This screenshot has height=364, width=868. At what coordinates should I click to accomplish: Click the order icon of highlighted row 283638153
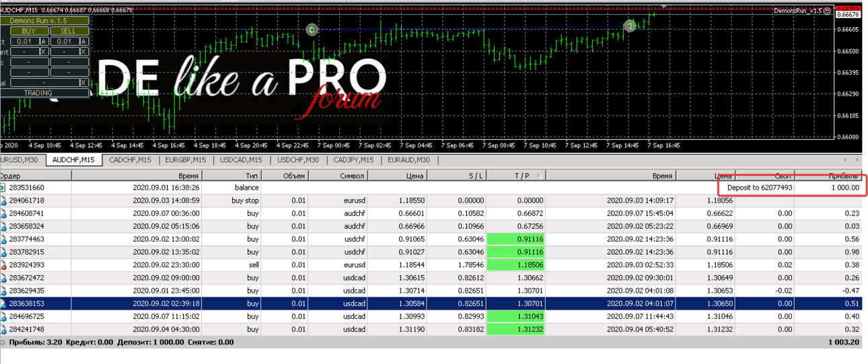click(x=3, y=303)
